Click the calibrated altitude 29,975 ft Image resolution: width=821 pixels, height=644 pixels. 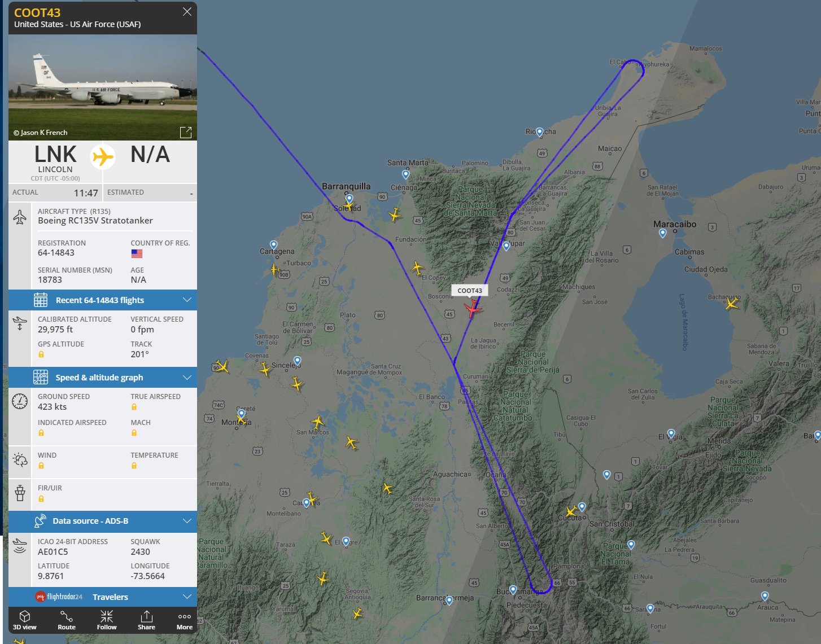click(x=55, y=329)
